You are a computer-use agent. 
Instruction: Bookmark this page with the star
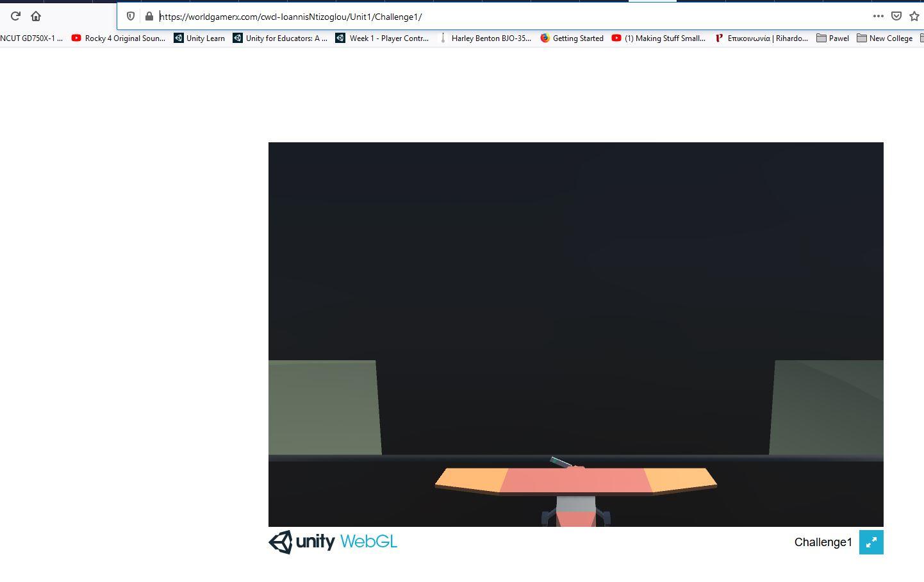[x=914, y=16]
